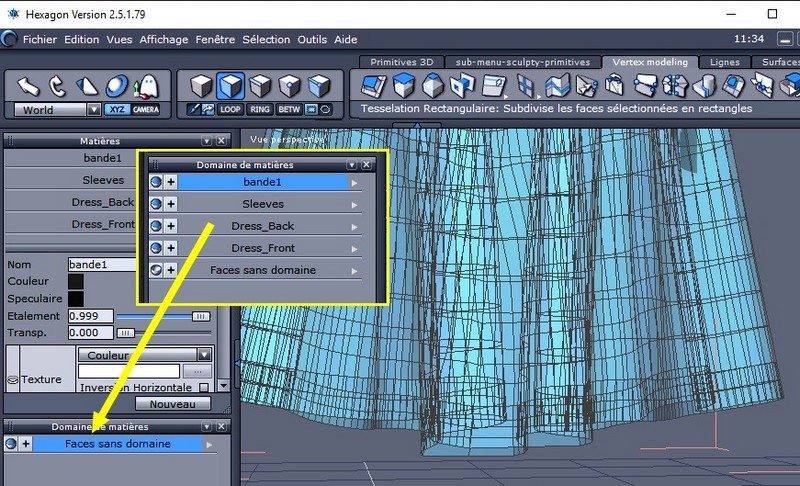Image resolution: width=800 pixels, height=486 pixels.
Task: Click the LOOP selection button
Action: 230,109
